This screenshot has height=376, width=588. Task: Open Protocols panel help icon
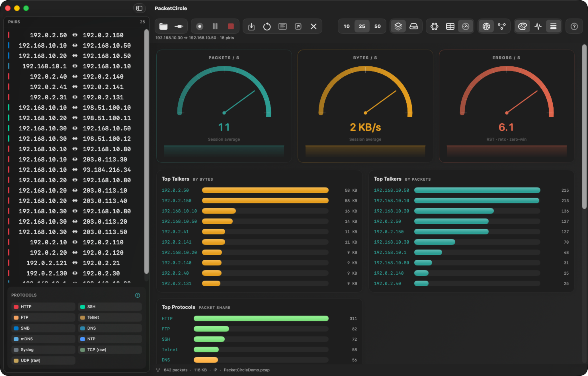pyautogui.click(x=138, y=295)
